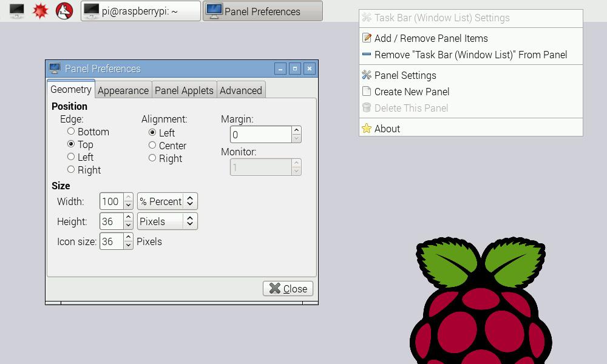The height and width of the screenshot is (364, 607).
Task: Launch LXTerminal from the panel
Action: point(17,10)
